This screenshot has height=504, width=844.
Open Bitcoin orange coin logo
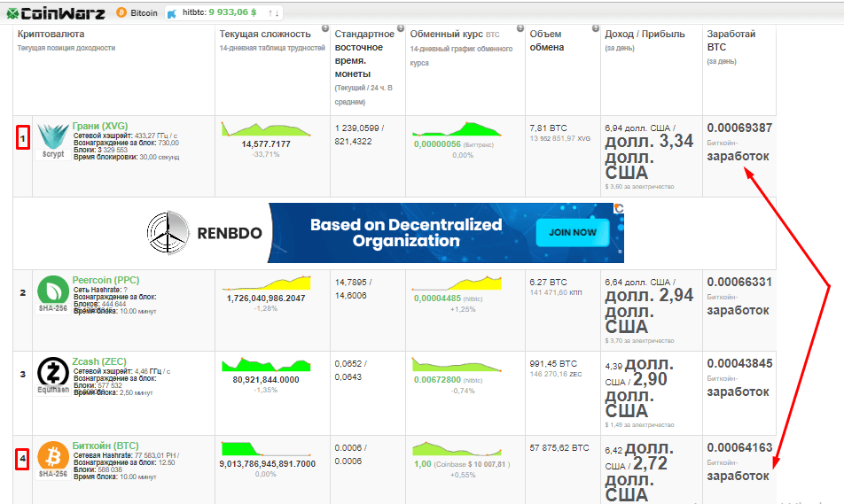53,455
